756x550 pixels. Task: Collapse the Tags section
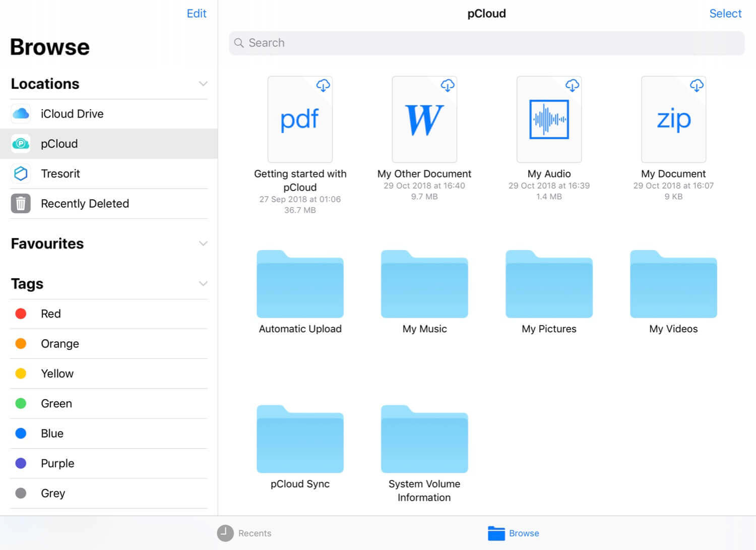coord(203,283)
